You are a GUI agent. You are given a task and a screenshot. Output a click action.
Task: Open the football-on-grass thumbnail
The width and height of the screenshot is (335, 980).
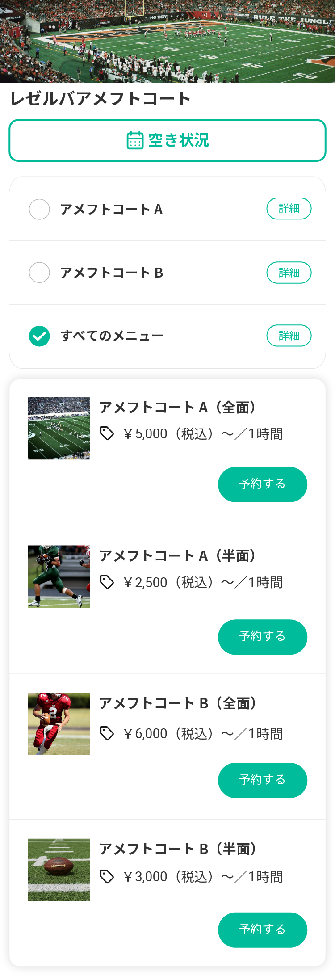tap(59, 870)
